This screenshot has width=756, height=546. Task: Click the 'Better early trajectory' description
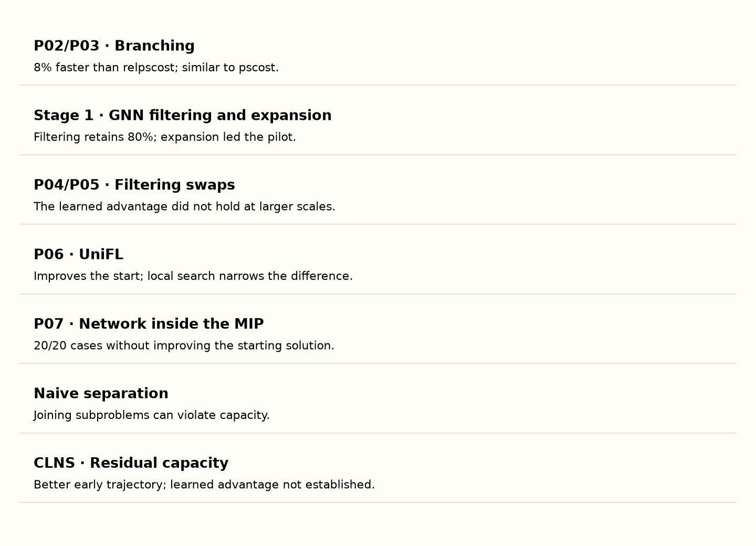pos(204,485)
